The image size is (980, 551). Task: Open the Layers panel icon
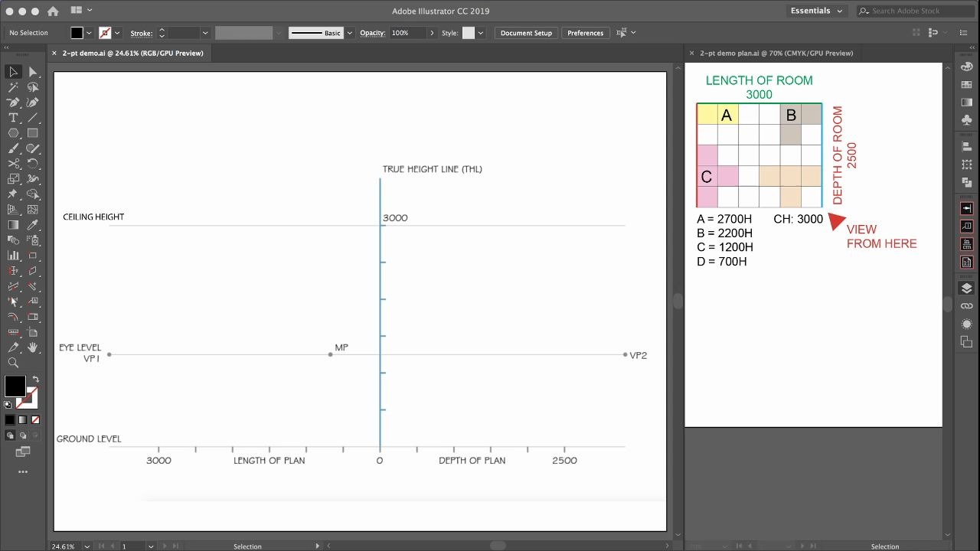966,289
